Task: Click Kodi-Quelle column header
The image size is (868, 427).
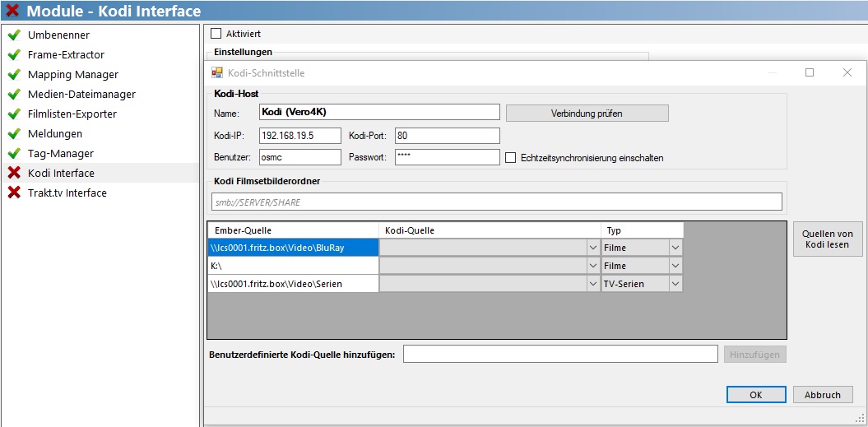Action: click(490, 230)
